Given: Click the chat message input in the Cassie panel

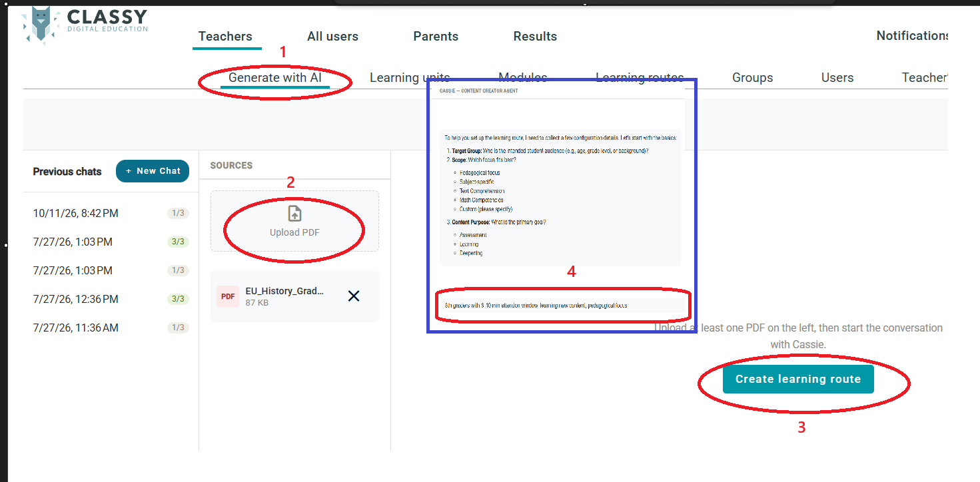Looking at the screenshot, I should pyautogui.click(x=563, y=306).
